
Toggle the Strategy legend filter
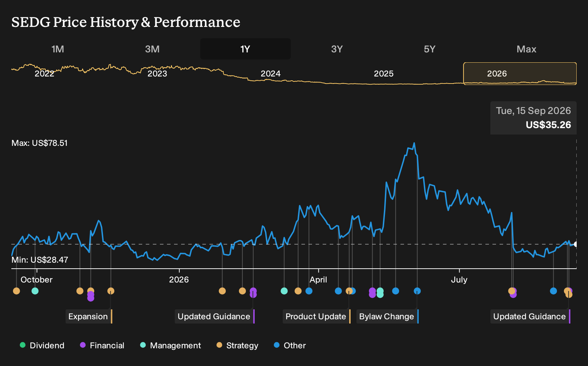[x=237, y=345]
